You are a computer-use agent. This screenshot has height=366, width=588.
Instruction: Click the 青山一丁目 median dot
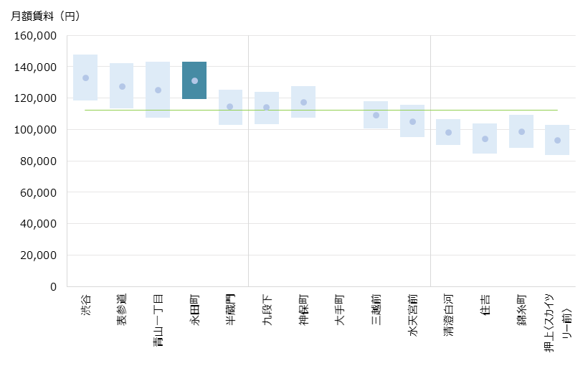tap(158, 90)
